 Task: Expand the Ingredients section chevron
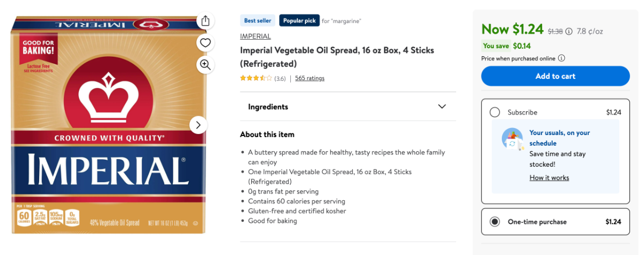point(442,107)
